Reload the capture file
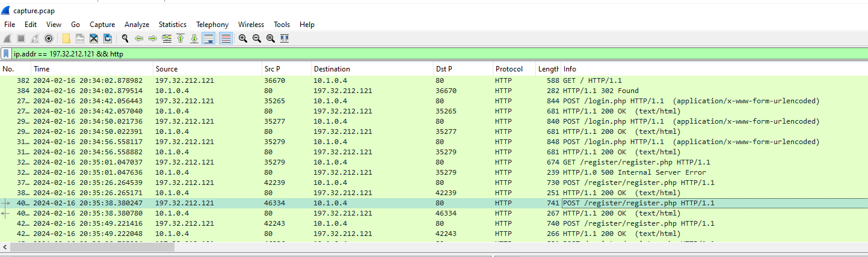Screen dimensions: 868x257 [108, 38]
